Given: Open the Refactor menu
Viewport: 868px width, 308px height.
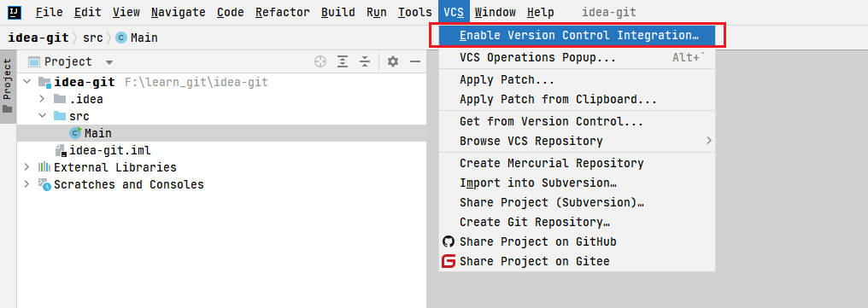Looking at the screenshot, I should click(281, 12).
